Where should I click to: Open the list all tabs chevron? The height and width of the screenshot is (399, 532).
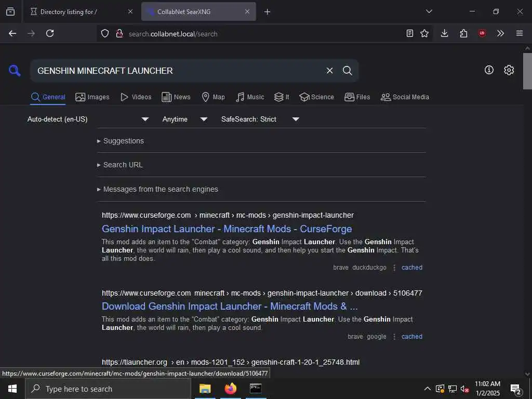coord(429,11)
